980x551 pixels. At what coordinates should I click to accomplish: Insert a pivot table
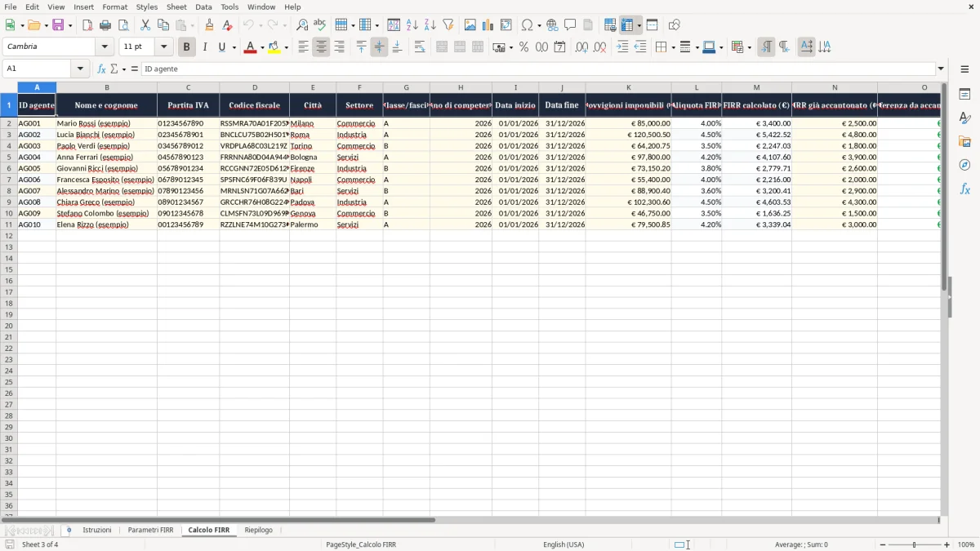click(x=506, y=25)
